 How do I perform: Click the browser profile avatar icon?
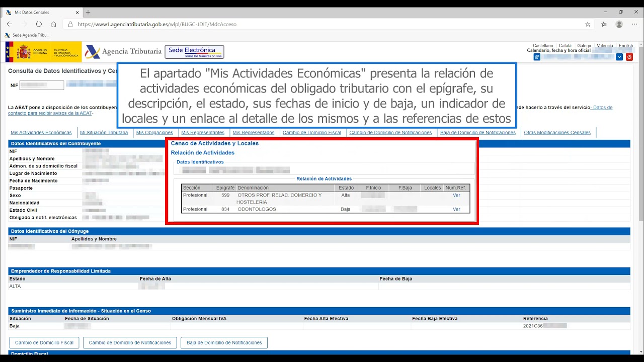[619, 24]
